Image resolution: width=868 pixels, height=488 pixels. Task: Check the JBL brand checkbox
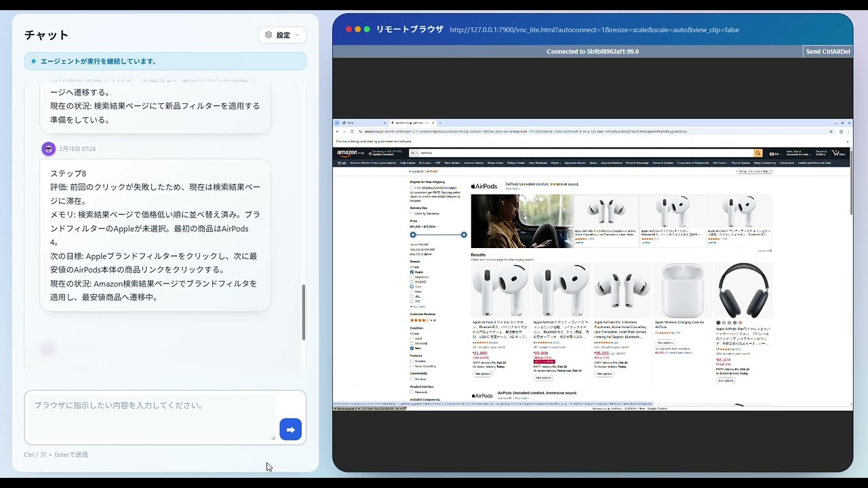pos(412,296)
